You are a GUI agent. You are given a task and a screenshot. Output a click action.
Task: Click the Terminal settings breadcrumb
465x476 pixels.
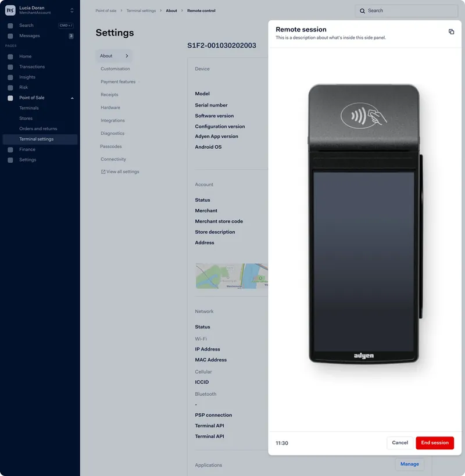tap(141, 10)
